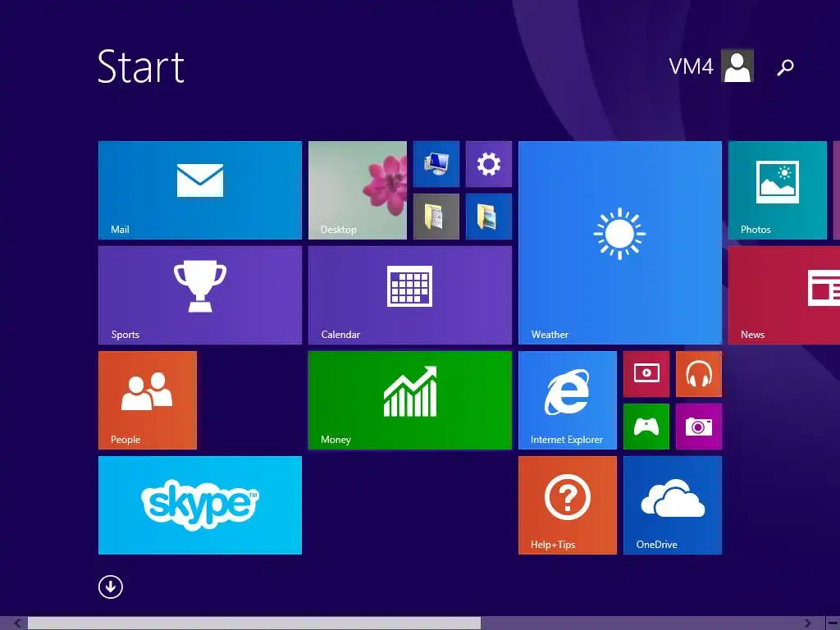
Task: Open the VM4 user account menu
Action: tap(711, 66)
